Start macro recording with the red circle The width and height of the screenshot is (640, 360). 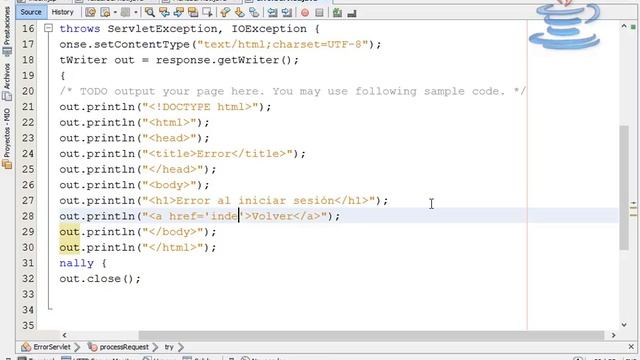tap(305, 13)
